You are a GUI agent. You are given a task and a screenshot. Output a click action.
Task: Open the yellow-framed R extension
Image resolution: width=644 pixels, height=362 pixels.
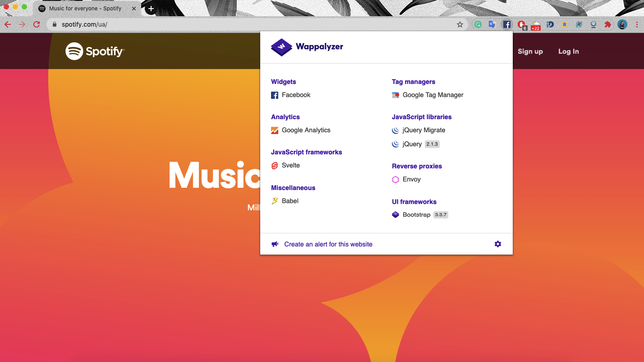point(564,24)
